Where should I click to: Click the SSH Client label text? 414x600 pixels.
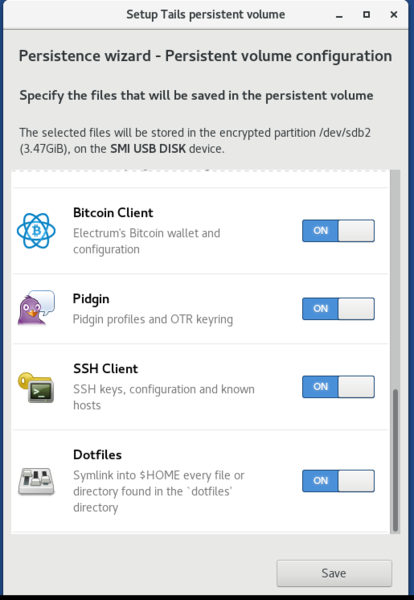click(x=106, y=368)
